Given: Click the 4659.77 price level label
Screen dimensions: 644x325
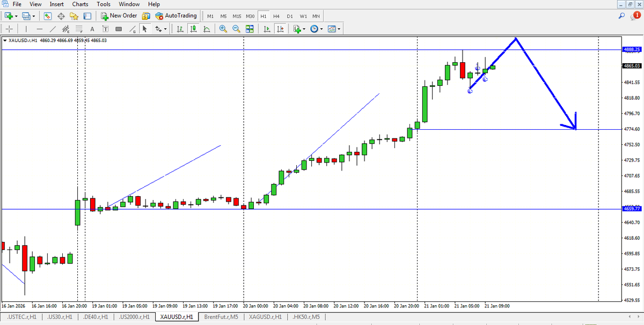Looking at the screenshot, I should tap(632, 209).
